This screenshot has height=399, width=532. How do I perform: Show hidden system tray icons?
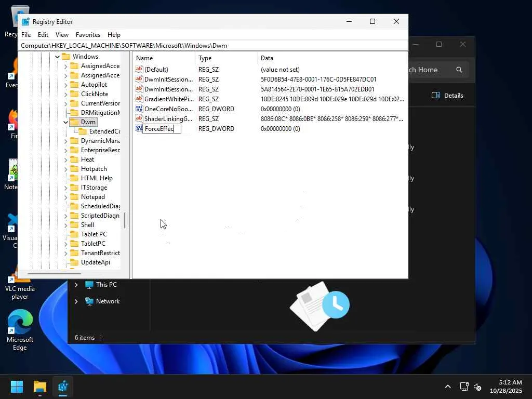click(x=448, y=387)
